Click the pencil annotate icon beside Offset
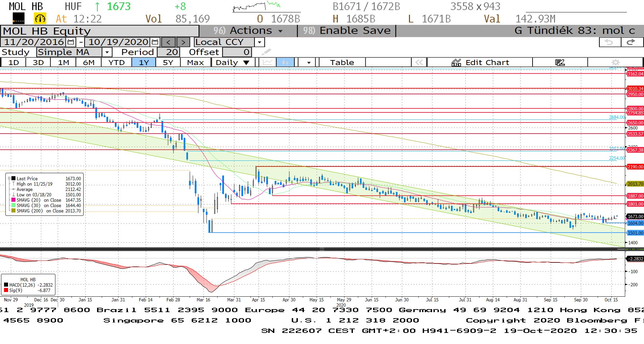The width and height of the screenshot is (644, 344). 266,52
